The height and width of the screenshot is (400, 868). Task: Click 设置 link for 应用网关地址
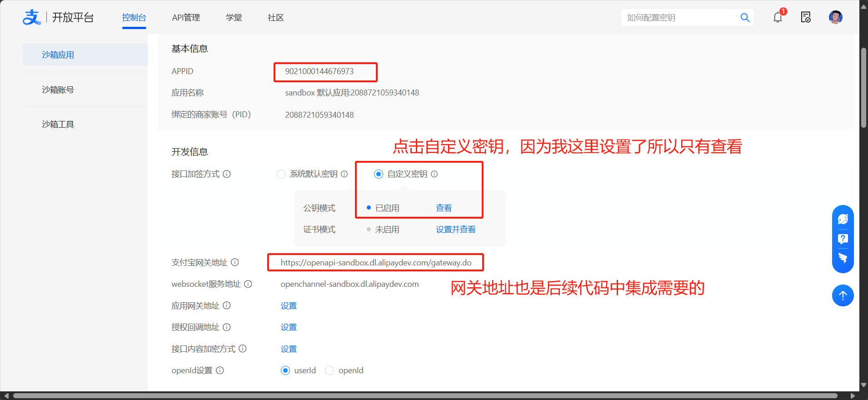pyautogui.click(x=289, y=305)
